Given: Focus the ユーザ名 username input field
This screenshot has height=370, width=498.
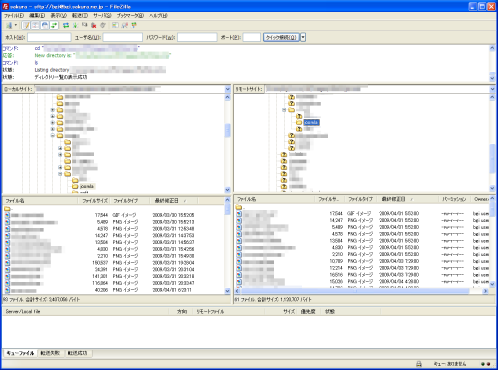Looking at the screenshot, I should pos(123,37).
